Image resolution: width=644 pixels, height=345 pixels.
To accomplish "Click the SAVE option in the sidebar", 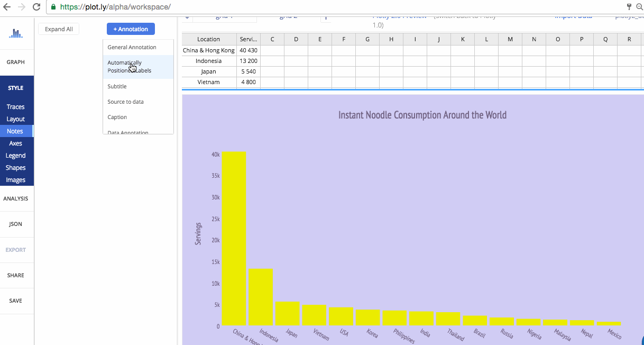I will tap(16, 301).
